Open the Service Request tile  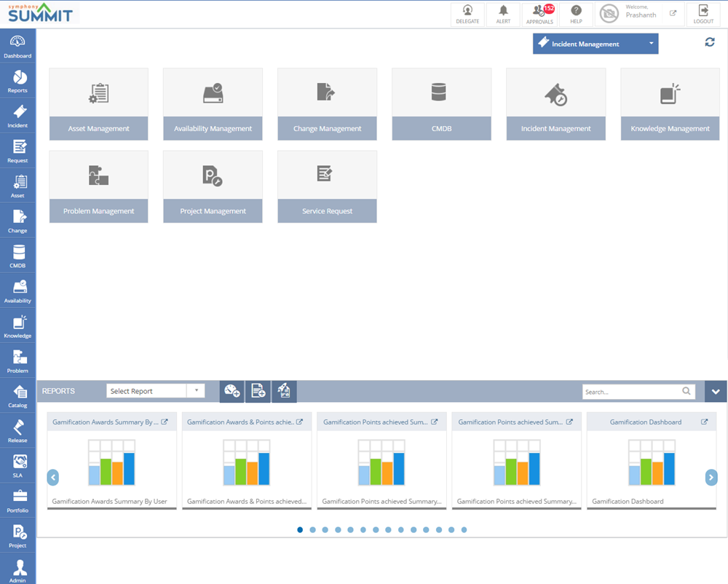(x=328, y=186)
